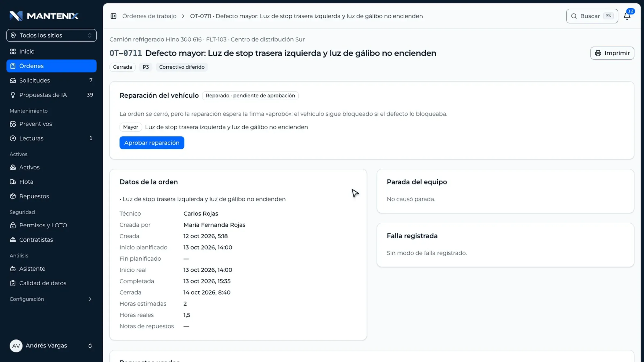Image resolution: width=644 pixels, height=362 pixels.
Task: Click the Aprobar reparación button
Action: point(152,143)
